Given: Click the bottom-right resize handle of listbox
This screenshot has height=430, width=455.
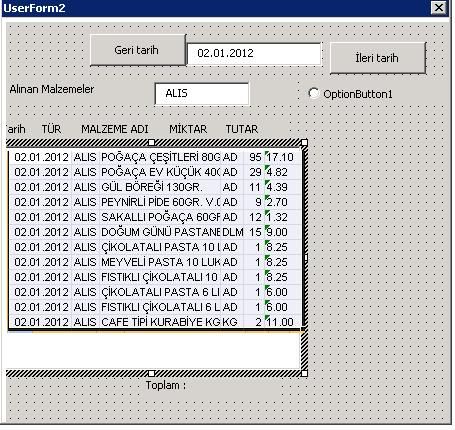Looking at the screenshot, I should tap(304, 373).
